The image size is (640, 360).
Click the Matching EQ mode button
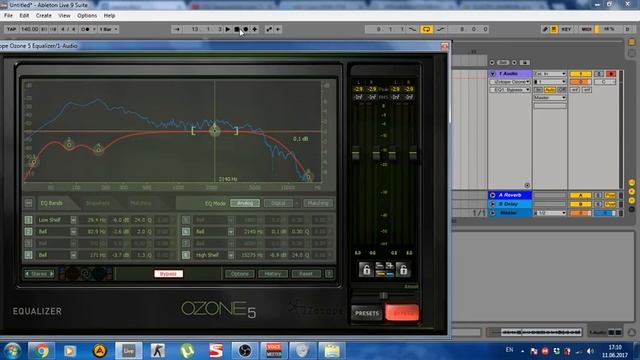(318, 203)
